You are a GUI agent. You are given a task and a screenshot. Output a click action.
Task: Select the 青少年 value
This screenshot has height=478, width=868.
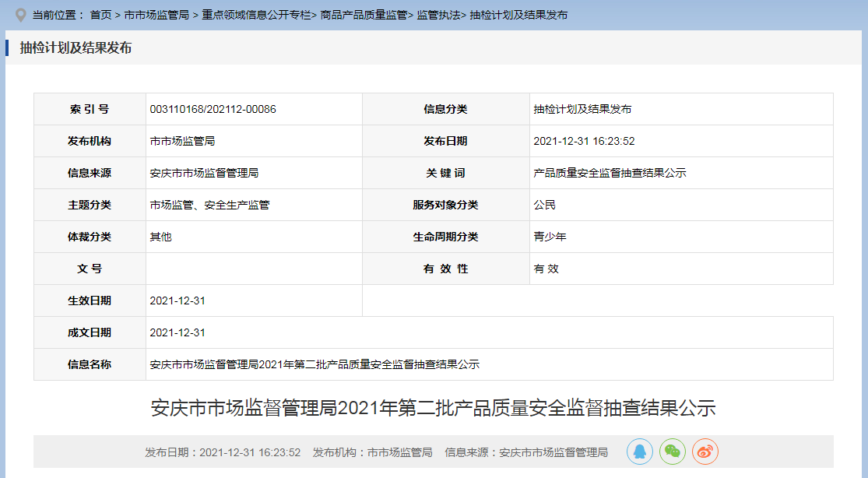(x=550, y=237)
